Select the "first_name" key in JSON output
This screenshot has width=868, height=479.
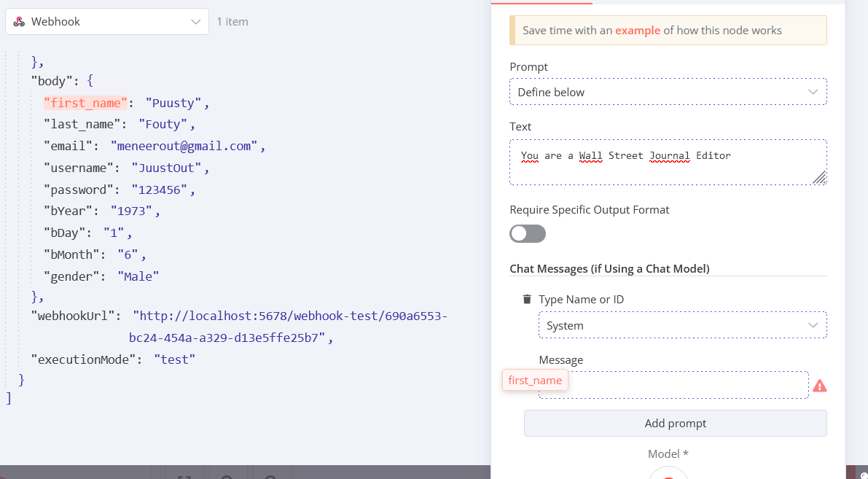pos(86,103)
